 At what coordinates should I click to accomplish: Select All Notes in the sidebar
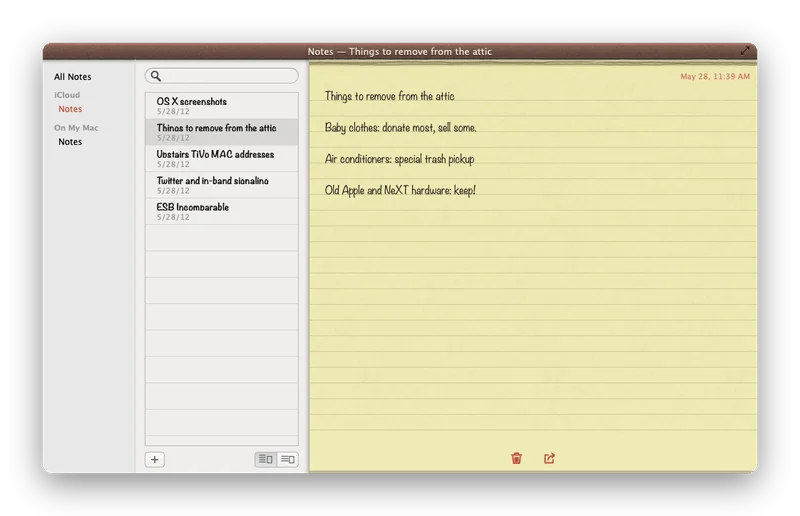click(73, 77)
